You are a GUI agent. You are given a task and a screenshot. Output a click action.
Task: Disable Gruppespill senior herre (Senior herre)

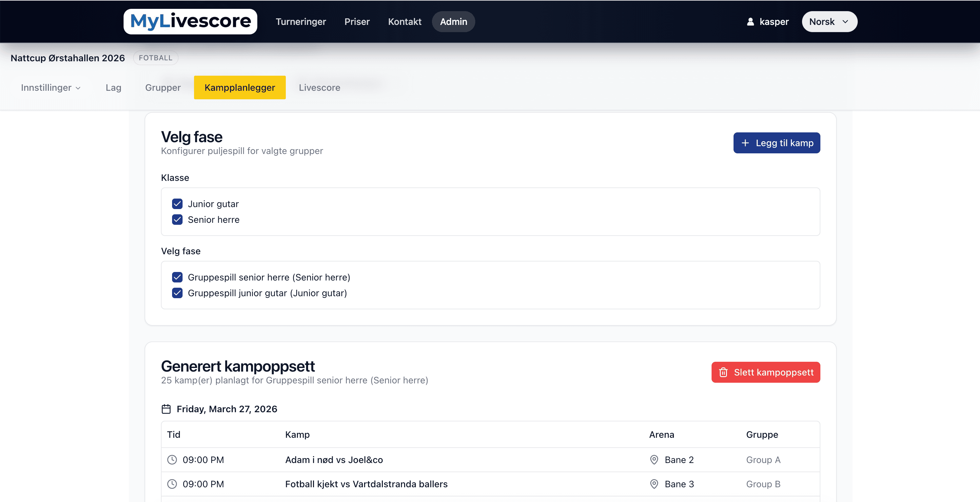coord(177,277)
